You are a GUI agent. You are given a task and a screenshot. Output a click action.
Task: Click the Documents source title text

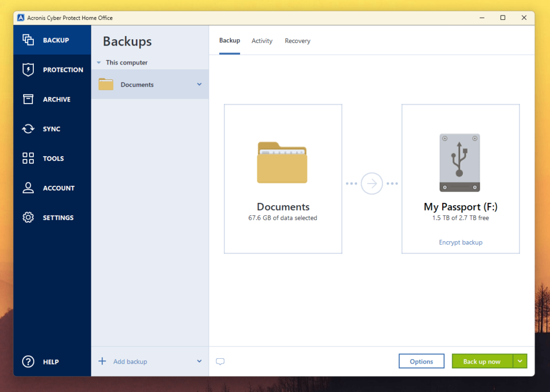tap(283, 207)
